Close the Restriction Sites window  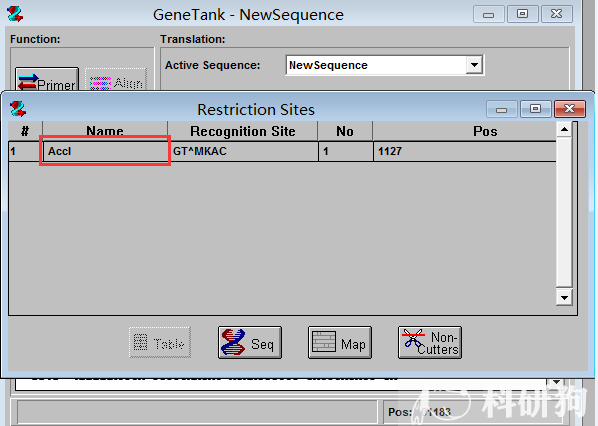[x=570, y=109]
